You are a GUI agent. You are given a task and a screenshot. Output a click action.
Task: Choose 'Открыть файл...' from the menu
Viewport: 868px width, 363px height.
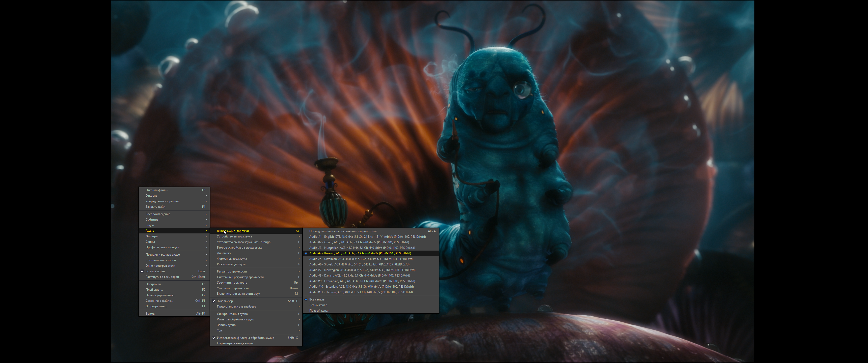coord(174,190)
